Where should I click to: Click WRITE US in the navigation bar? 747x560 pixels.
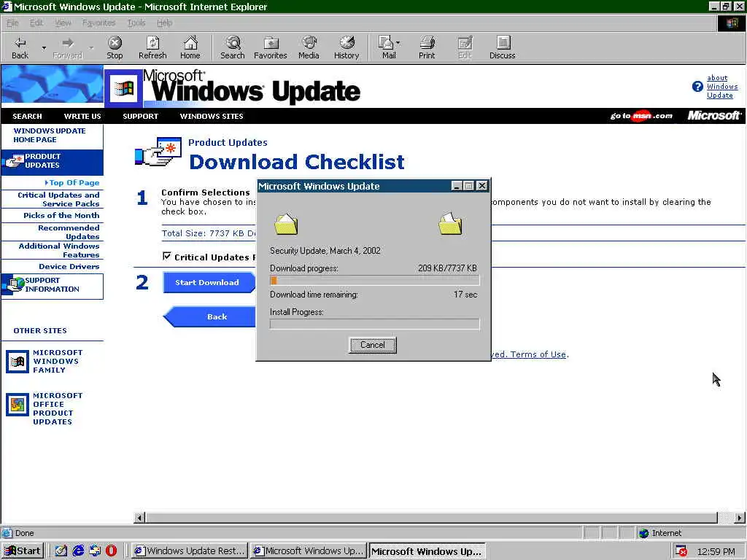tap(82, 116)
